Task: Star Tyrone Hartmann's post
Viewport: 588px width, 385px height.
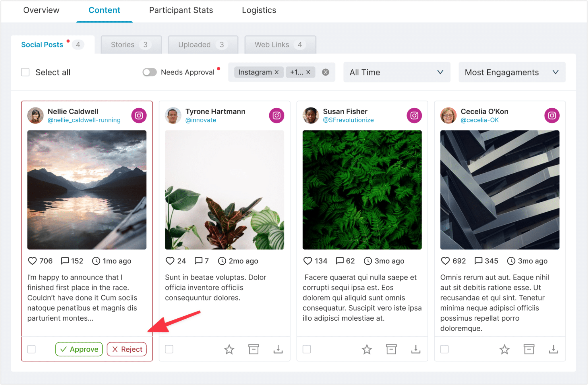Action: 229,349
